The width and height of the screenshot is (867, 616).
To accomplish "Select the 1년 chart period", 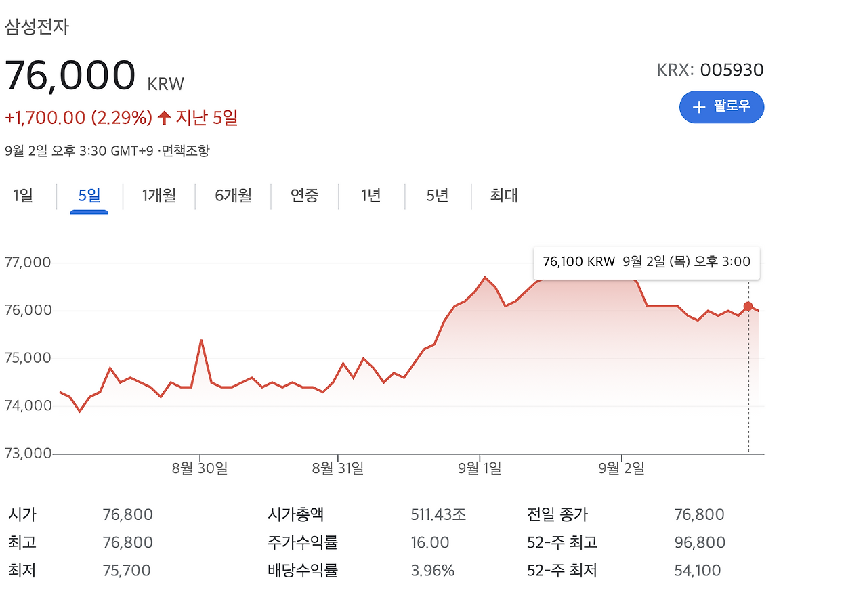I will (371, 196).
